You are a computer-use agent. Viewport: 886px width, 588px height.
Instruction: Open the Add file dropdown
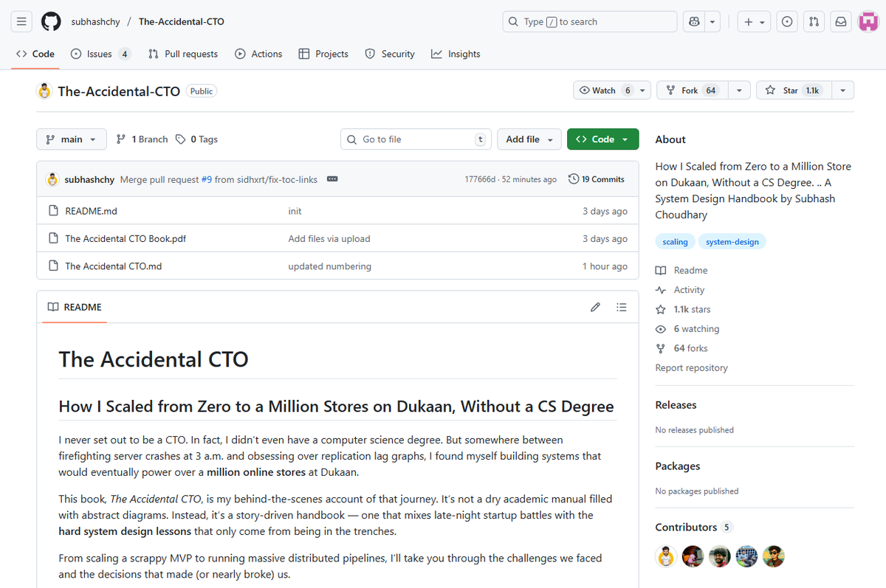click(x=529, y=139)
